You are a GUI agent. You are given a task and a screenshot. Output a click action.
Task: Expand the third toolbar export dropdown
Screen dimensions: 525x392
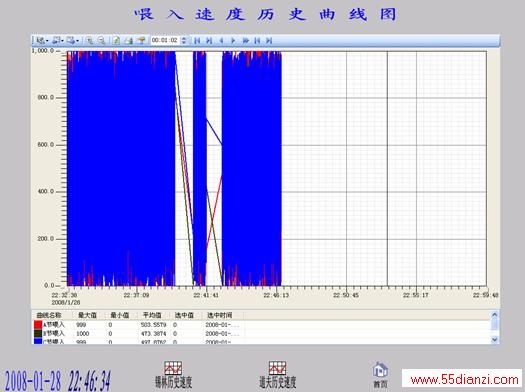coord(77,41)
